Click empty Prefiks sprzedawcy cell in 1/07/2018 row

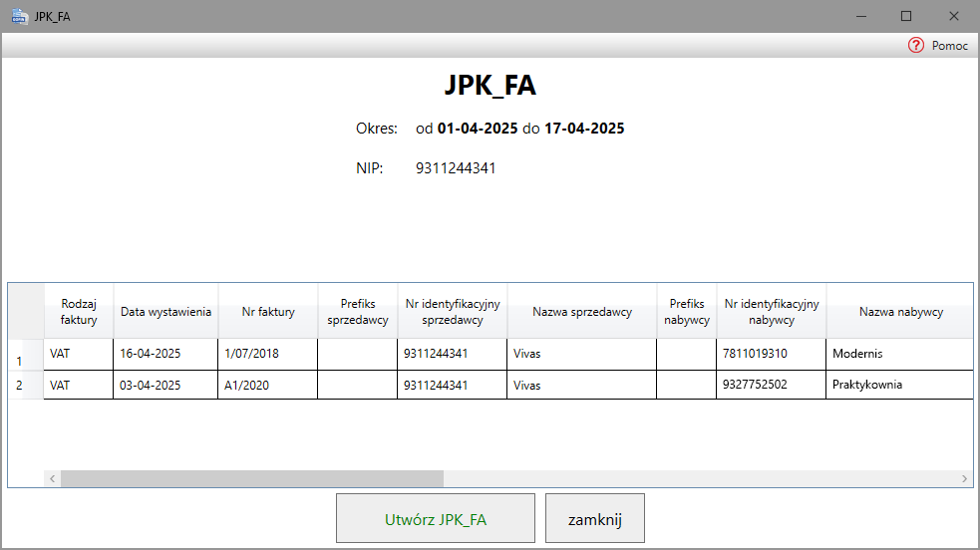tap(358, 354)
